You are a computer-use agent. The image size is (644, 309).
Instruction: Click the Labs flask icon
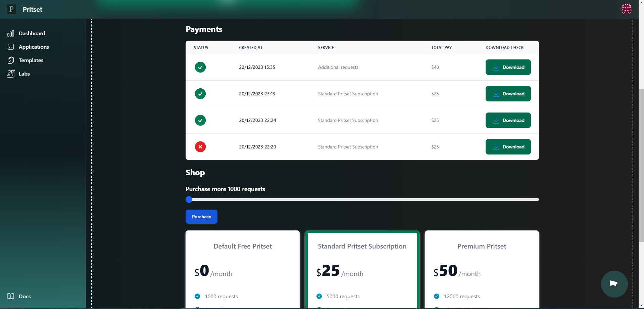(x=11, y=74)
